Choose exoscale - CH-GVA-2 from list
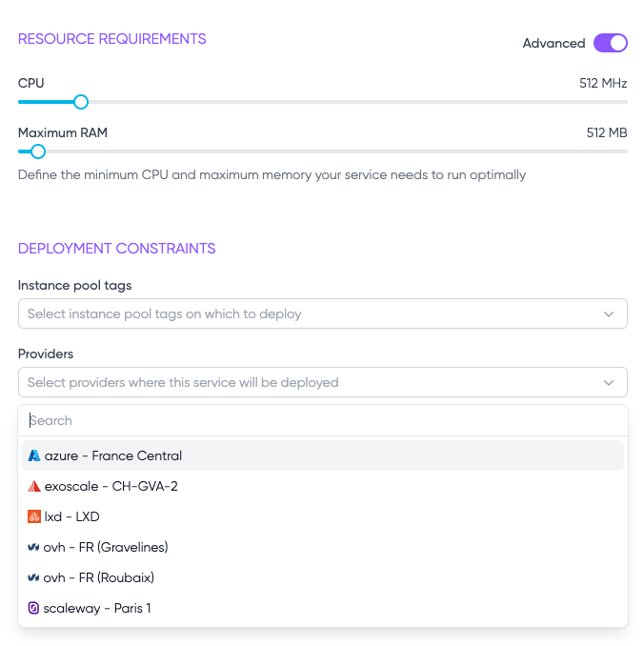 pyautogui.click(x=323, y=486)
